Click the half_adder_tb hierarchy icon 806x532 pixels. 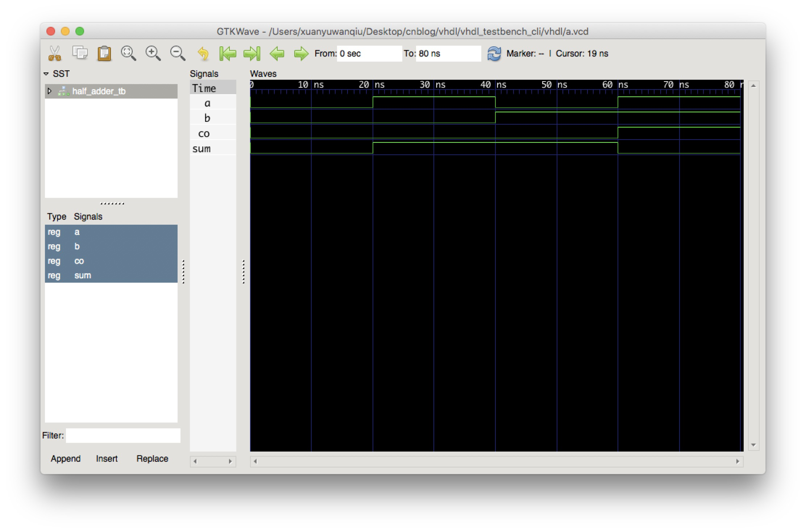point(63,91)
